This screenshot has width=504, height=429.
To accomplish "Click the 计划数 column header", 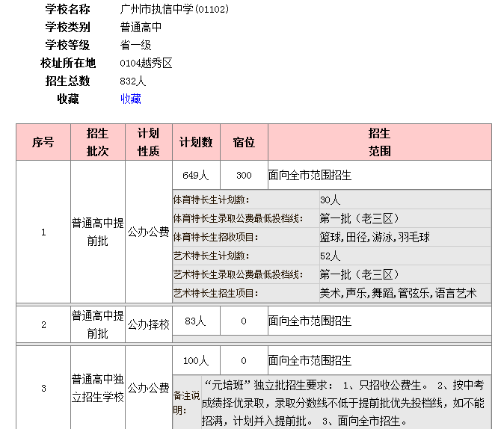I will 196,142.
